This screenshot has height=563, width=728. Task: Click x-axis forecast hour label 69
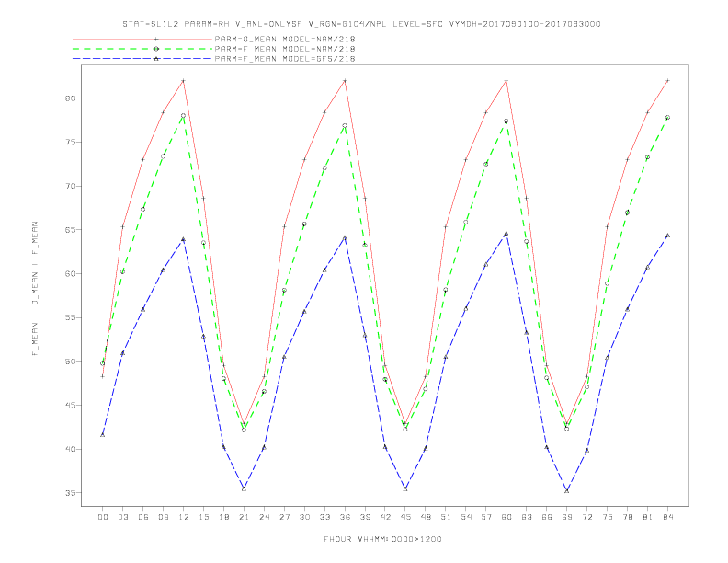[567, 517]
